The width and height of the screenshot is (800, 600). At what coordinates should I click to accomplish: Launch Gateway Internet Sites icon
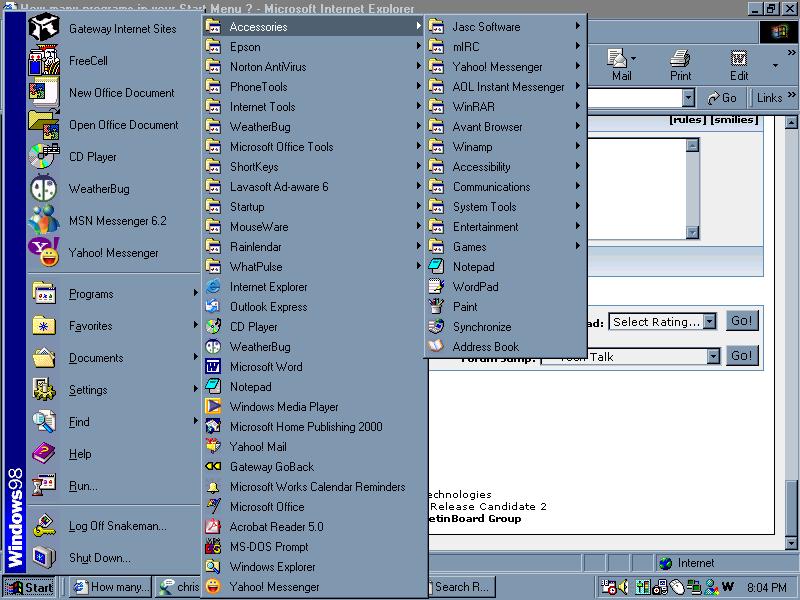click(x=44, y=28)
